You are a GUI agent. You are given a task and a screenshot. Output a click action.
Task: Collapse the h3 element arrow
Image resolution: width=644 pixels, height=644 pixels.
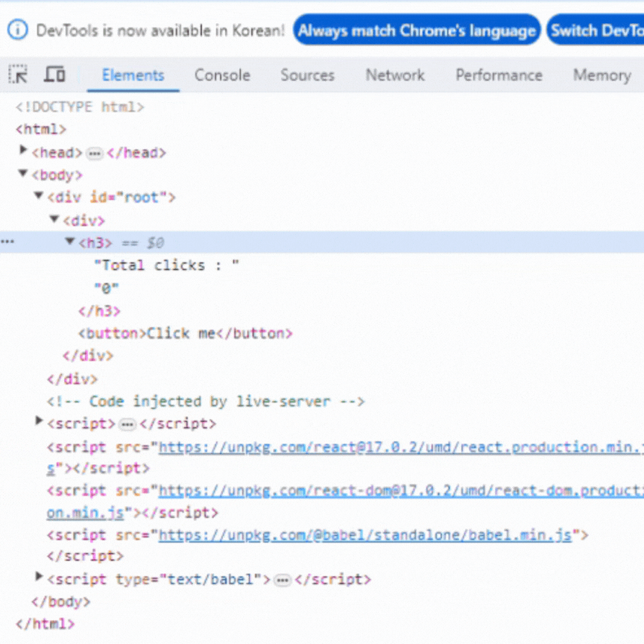pyautogui.click(x=70, y=241)
